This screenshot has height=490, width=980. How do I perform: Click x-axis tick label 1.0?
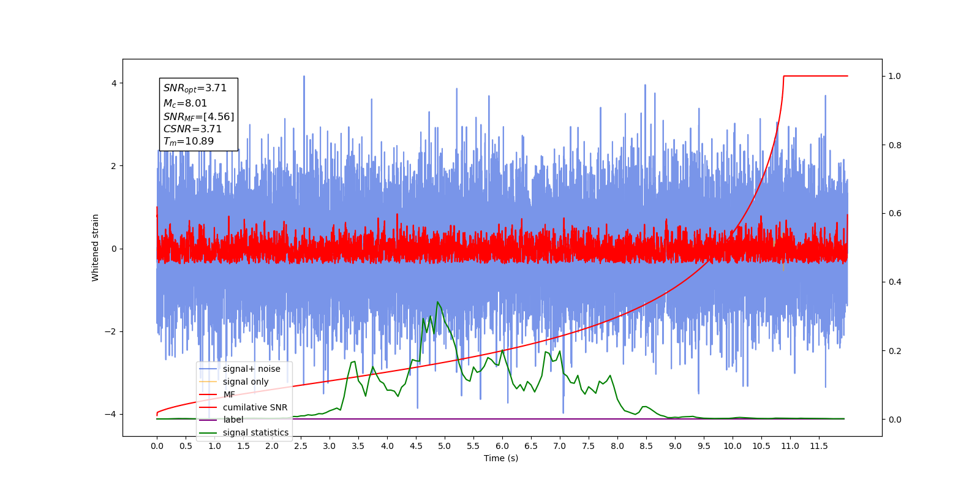click(x=214, y=446)
